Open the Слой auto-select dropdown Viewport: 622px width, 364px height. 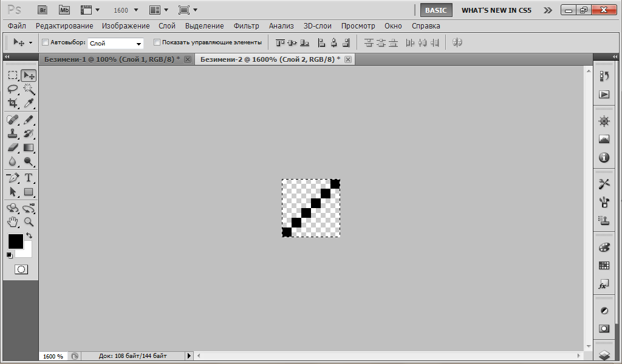click(x=115, y=44)
